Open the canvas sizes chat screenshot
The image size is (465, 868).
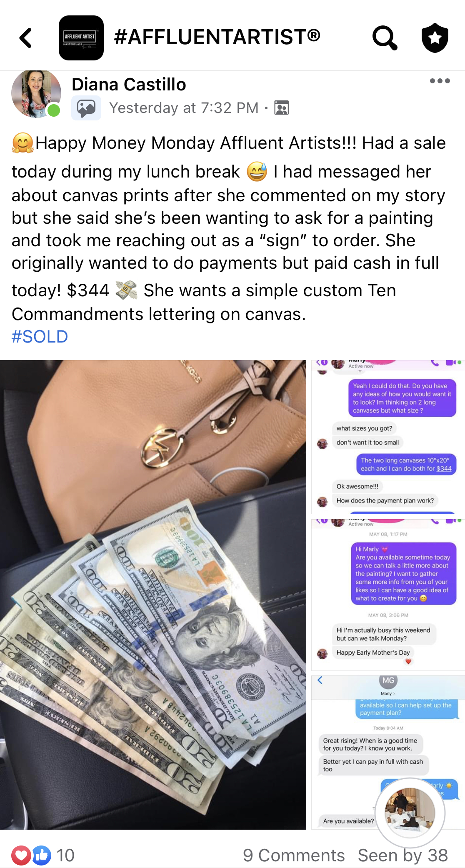[x=388, y=437]
